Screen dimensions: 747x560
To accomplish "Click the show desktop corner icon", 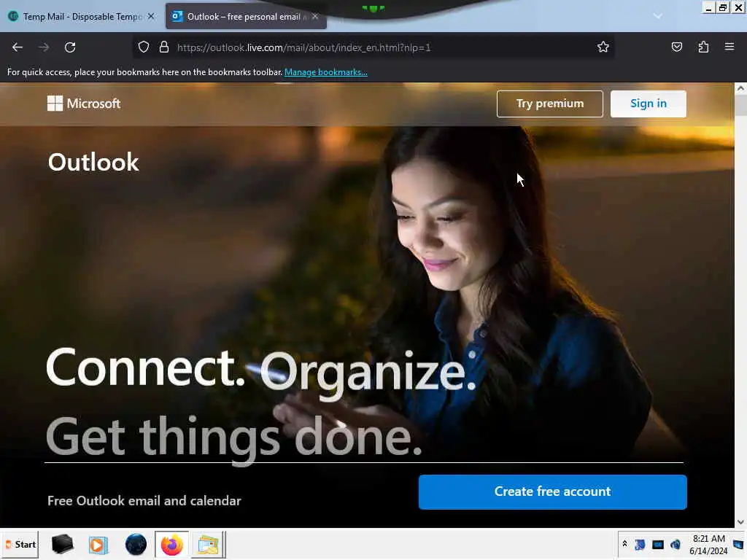I will click(738, 545).
